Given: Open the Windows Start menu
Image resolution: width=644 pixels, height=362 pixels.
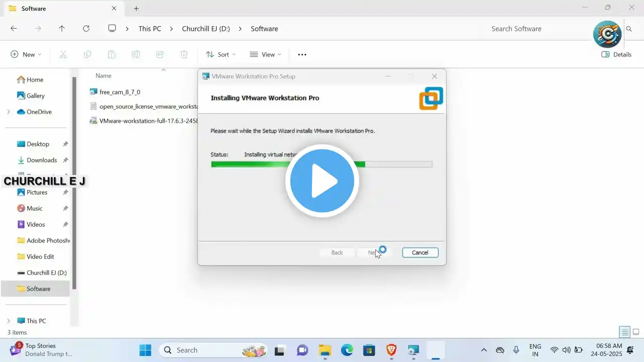Looking at the screenshot, I should click(x=145, y=350).
